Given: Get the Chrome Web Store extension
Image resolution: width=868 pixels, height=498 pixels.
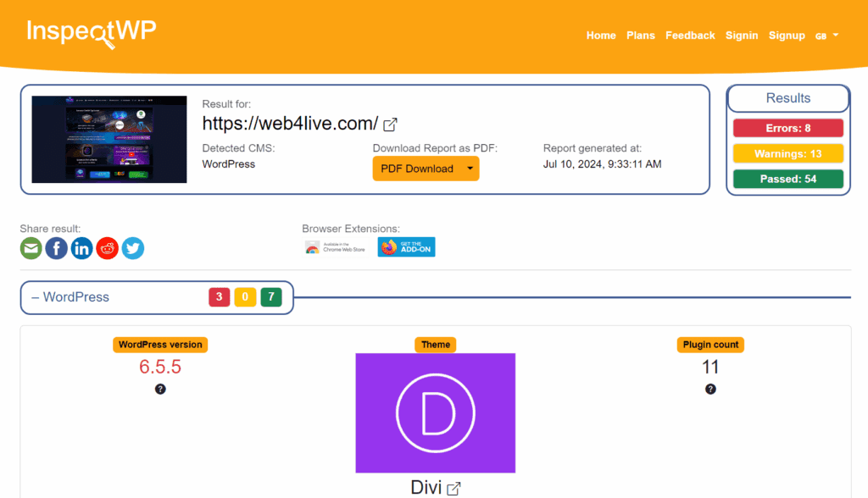Looking at the screenshot, I should (336, 247).
